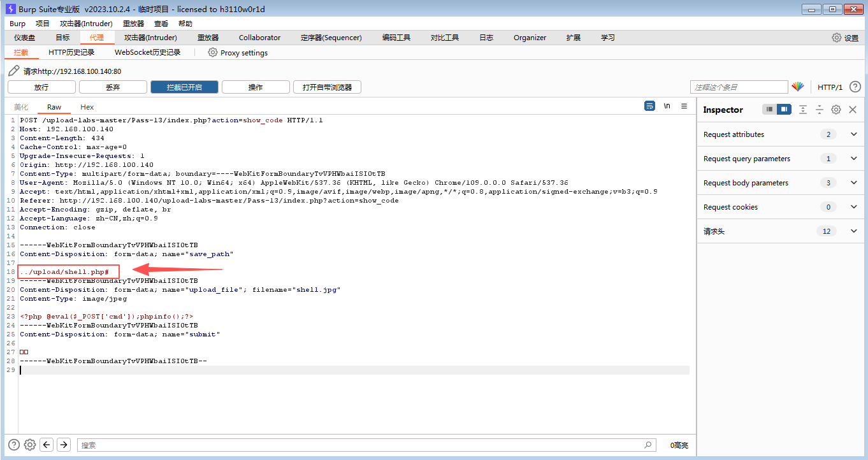The width and height of the screenshot is (868, 460).
Task: Click 放行 forward button
Action: click(x=41, y=87)
